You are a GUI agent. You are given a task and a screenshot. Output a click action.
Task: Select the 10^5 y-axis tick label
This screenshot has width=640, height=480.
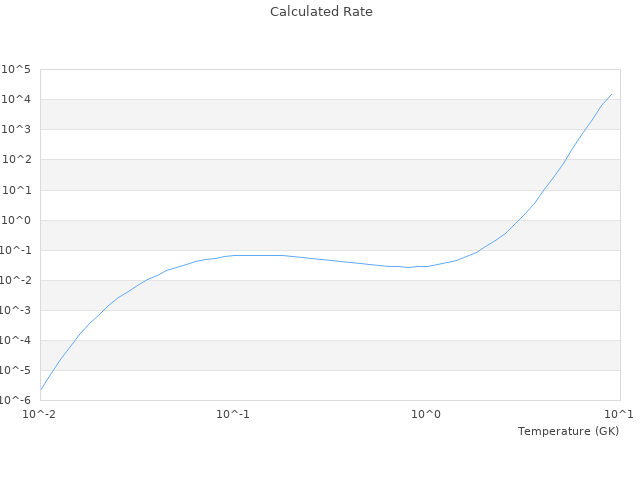(x=16, y=69)
